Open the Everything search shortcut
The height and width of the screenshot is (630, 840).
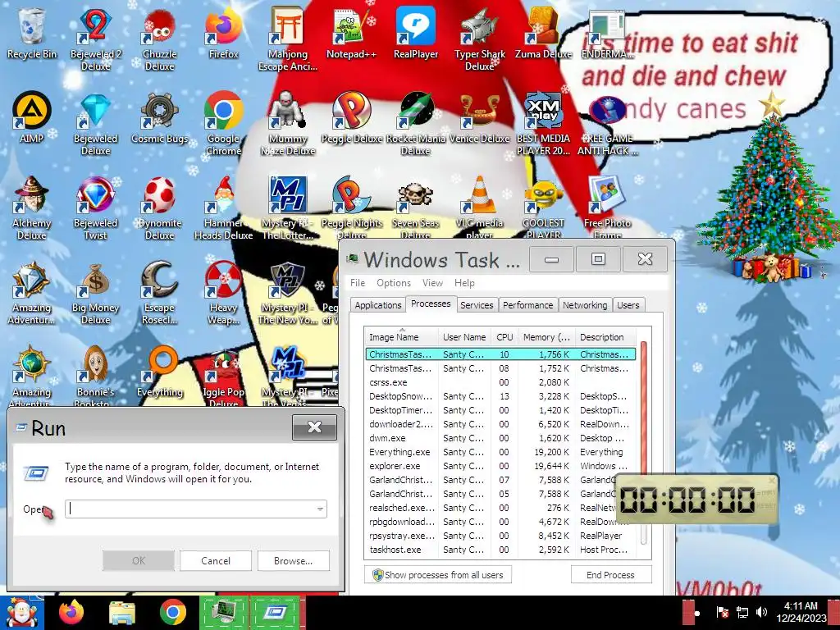tap(160, 372)
